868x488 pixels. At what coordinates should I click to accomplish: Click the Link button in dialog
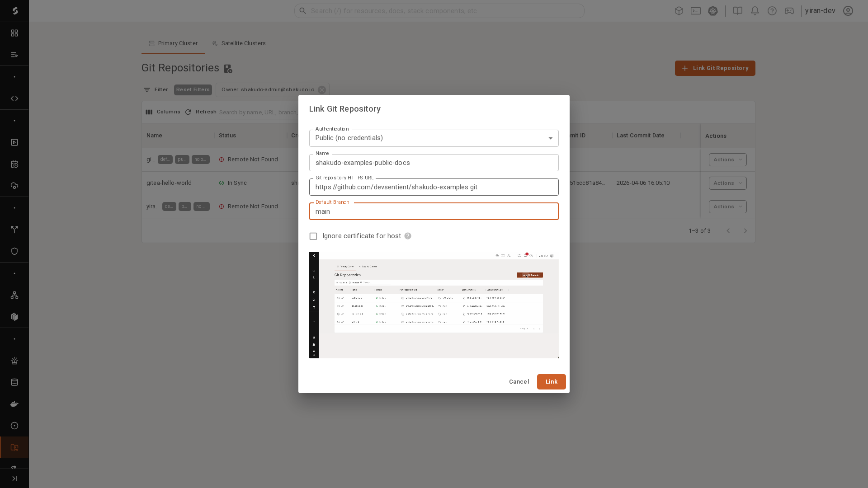coord(551,382)
